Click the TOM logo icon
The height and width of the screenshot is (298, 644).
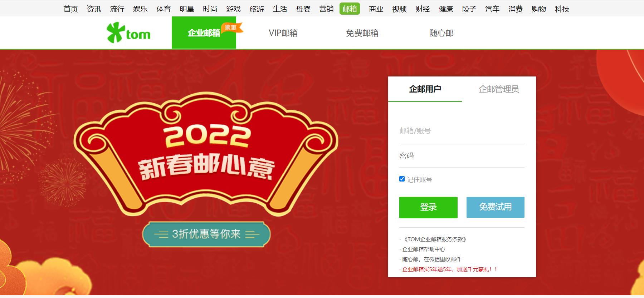[x=128, y=33]
